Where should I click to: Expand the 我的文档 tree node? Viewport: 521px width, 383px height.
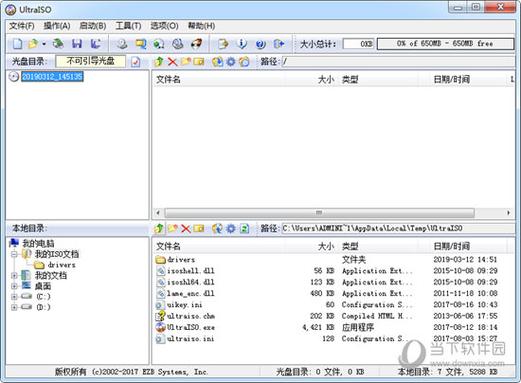[14, 276]
